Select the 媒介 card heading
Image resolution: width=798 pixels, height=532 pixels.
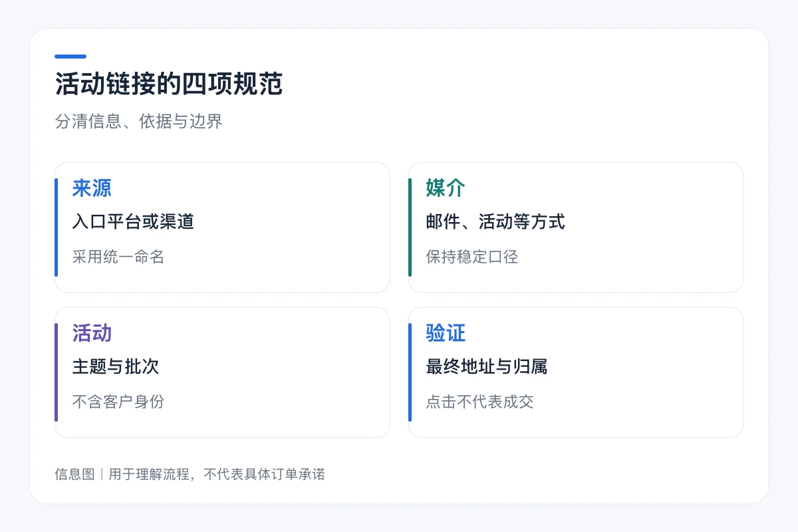446,188
